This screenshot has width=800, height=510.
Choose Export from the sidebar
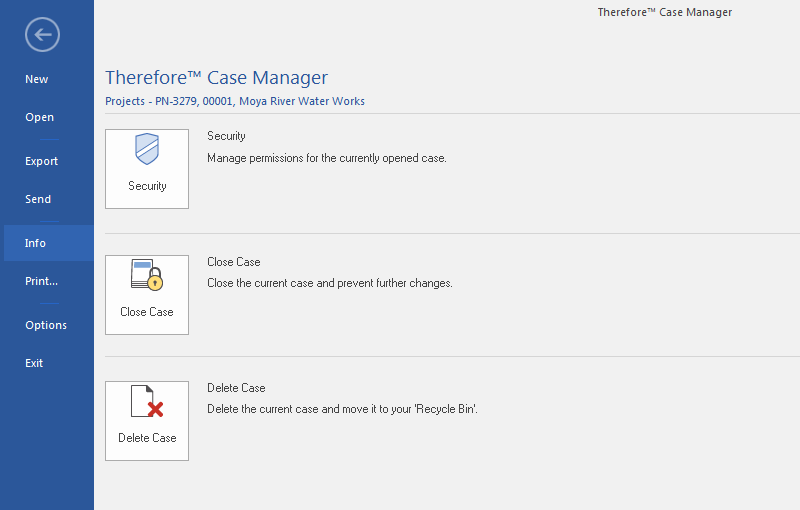click(x=41, y=161)
